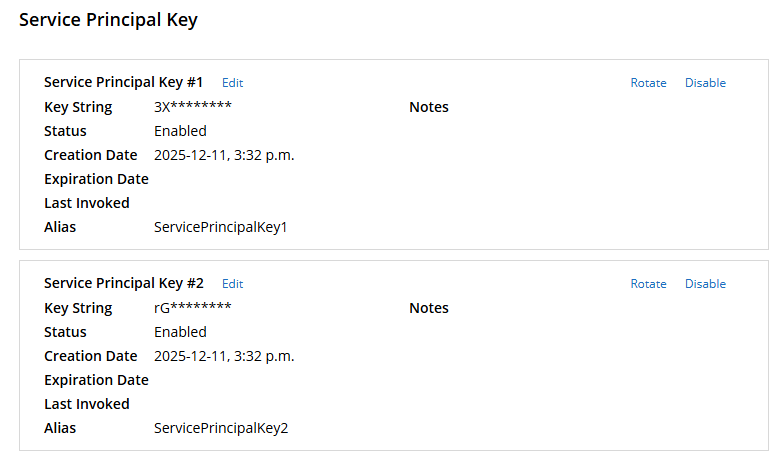The image size is (780, 462).
Task: Select the ServicePrincipalKey1 alias text
Action: [221, 227]
